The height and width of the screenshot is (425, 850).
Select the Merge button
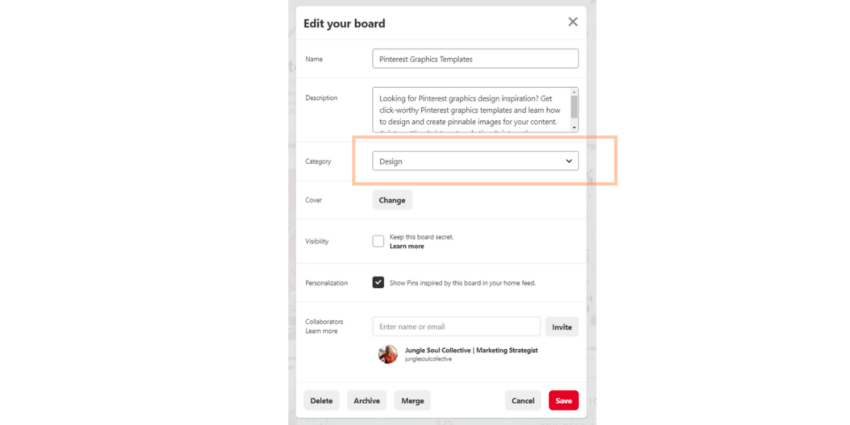click(412, 401)
